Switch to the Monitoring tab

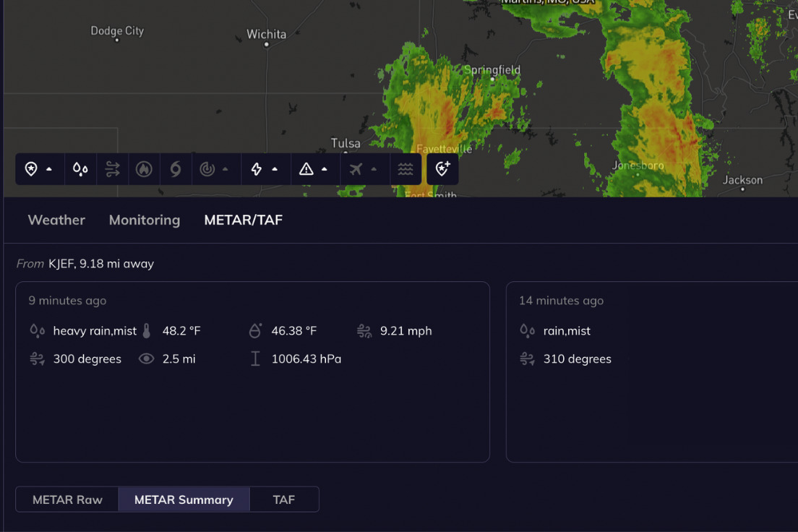tap(144, 220)
